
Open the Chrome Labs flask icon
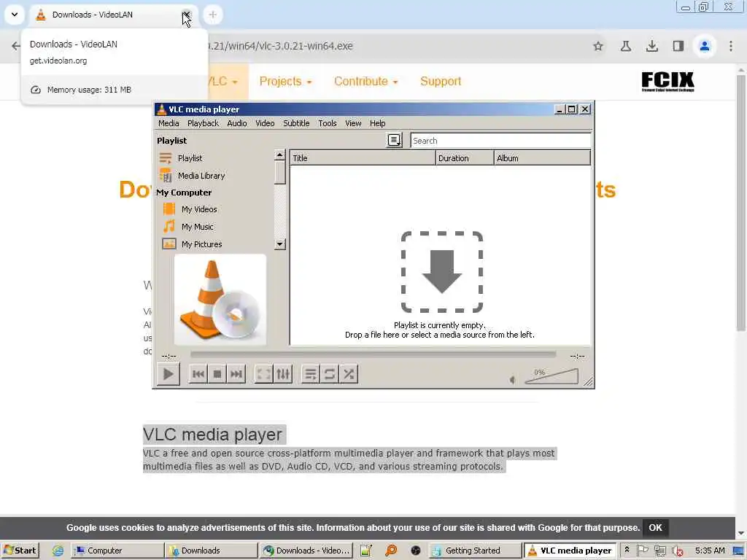(625, 46)
